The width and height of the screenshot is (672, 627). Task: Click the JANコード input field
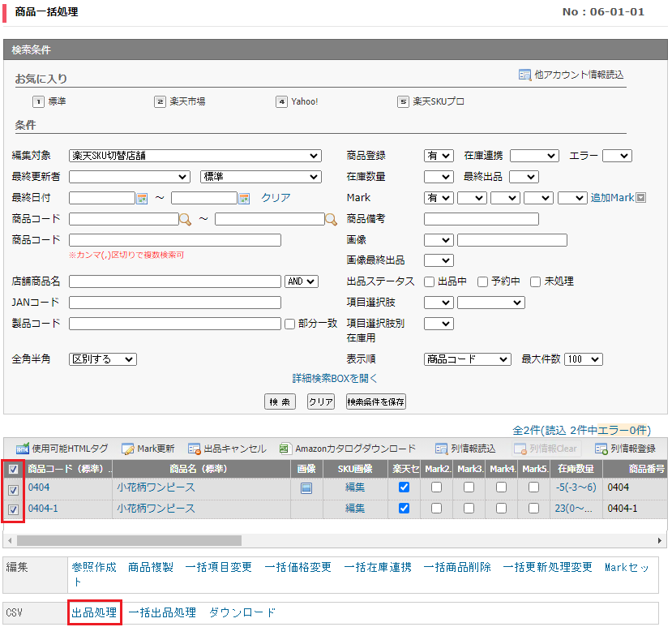[175, 303]
